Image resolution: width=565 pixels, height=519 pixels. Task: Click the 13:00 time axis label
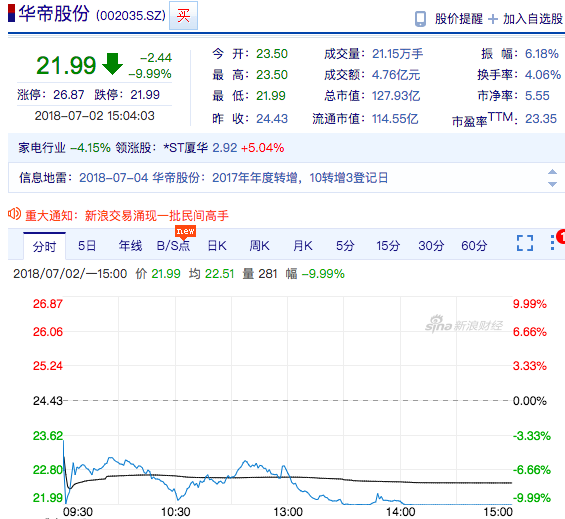288,512
